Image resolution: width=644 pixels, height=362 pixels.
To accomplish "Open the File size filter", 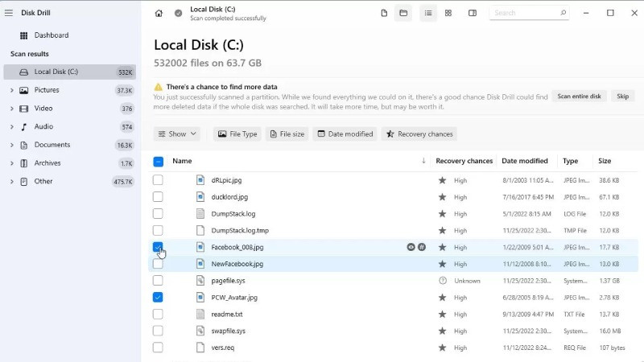I will pos(287,134).
